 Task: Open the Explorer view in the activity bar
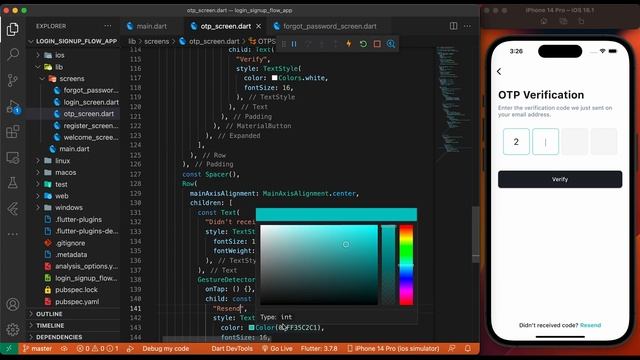pyautogui.click(x=13, y=29)
